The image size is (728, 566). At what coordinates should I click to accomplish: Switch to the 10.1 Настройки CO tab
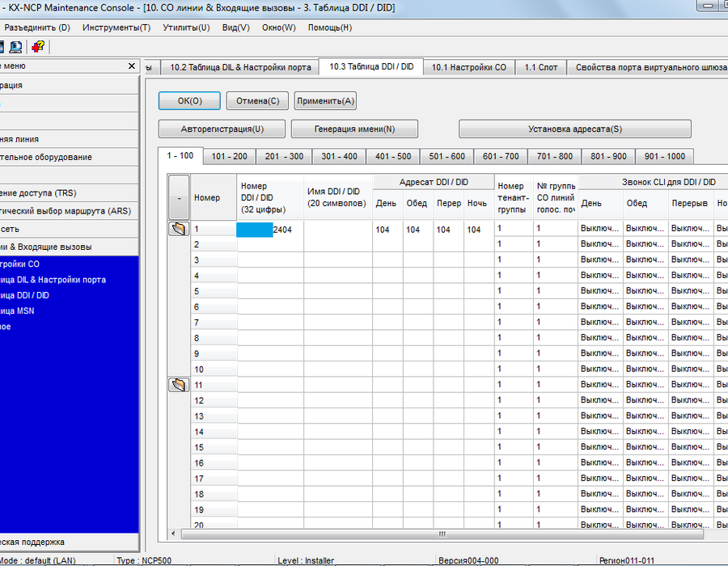point(469,67)
